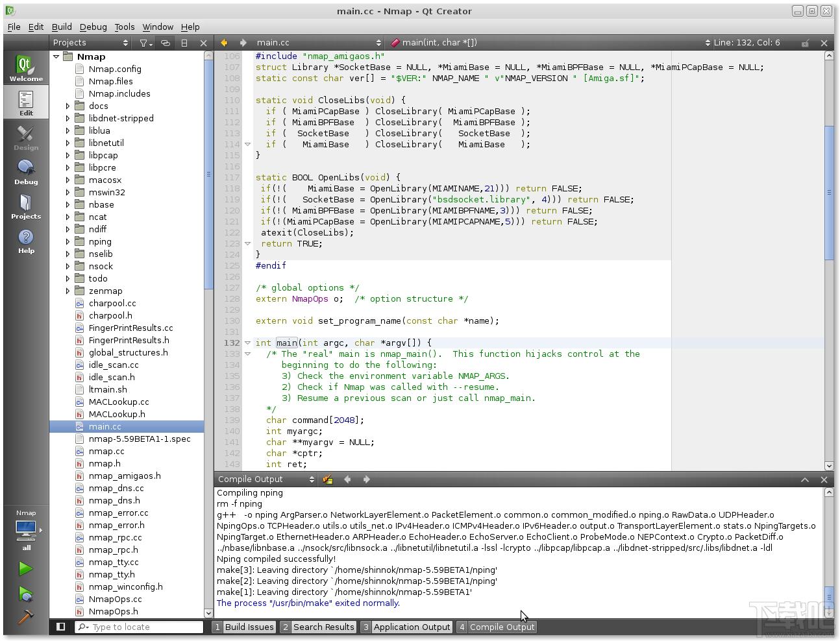Viewport: 840px width, 641px height.
Task: Build the project with the hammer icon
Action: point(25,616)
